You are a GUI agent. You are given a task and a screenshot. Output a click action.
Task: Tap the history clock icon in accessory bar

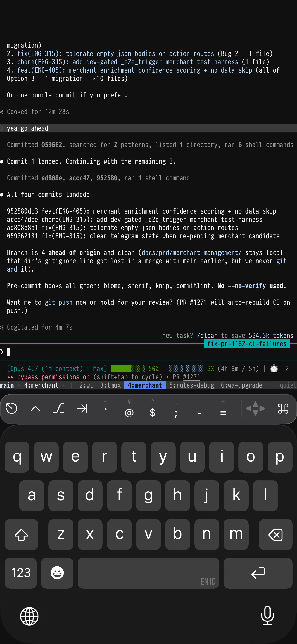point(12,409)
